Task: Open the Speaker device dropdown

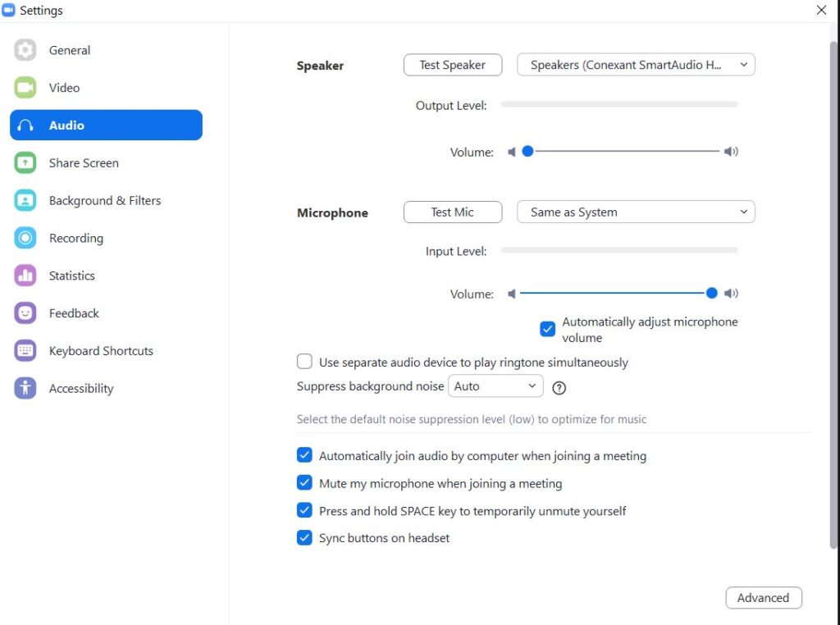Action: point(636,65)
